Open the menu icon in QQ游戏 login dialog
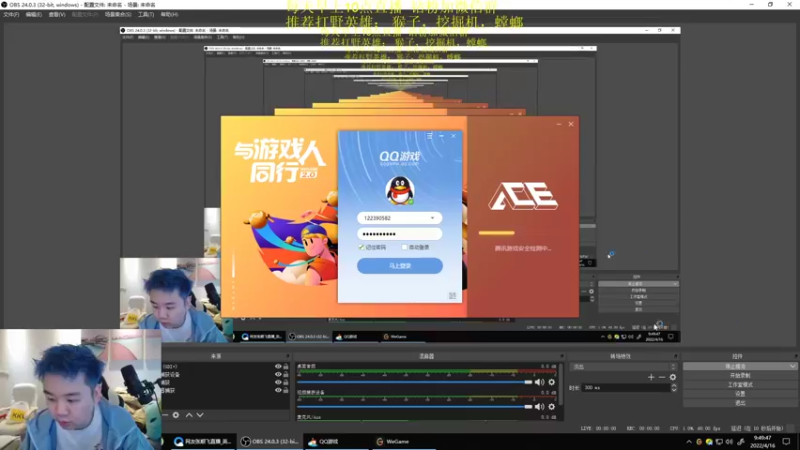The height and width of the screenshot is (450, 800). [x=430, y=136]
